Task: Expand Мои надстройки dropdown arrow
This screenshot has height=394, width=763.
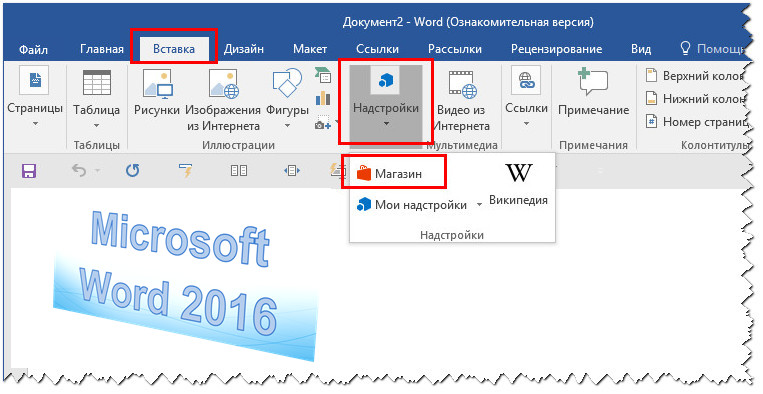Action: 479,205
